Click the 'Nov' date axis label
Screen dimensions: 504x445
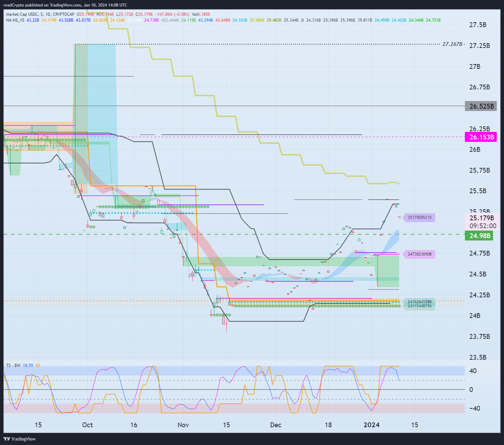183,425
